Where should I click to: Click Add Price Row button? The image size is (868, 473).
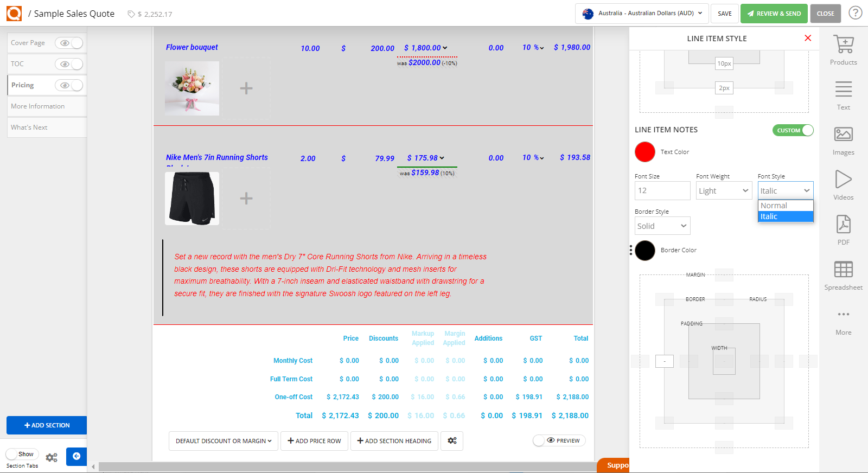[x=314, y=441]
